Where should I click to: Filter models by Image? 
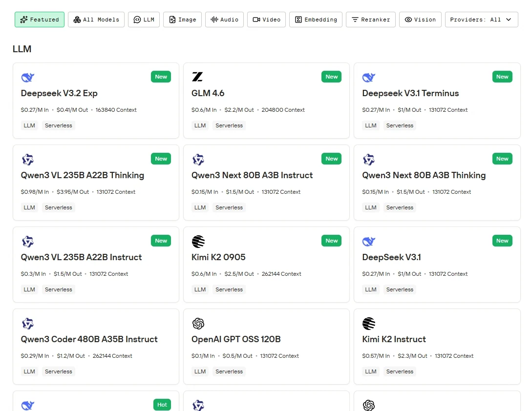182,20
